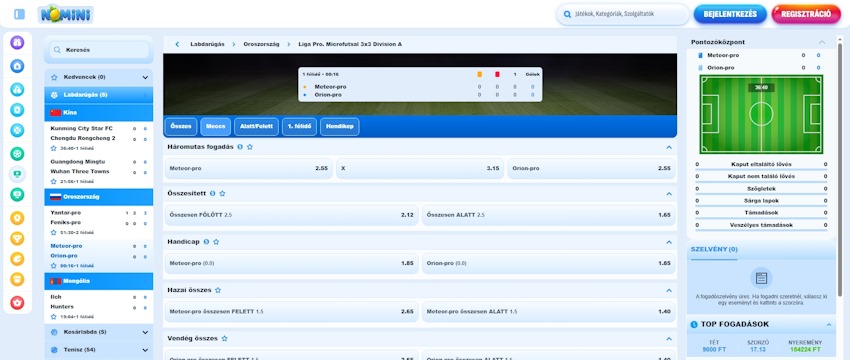Click the Mongolia flag next to Mongólia
The height and width of the screenshot is (360, 850).
55,281
